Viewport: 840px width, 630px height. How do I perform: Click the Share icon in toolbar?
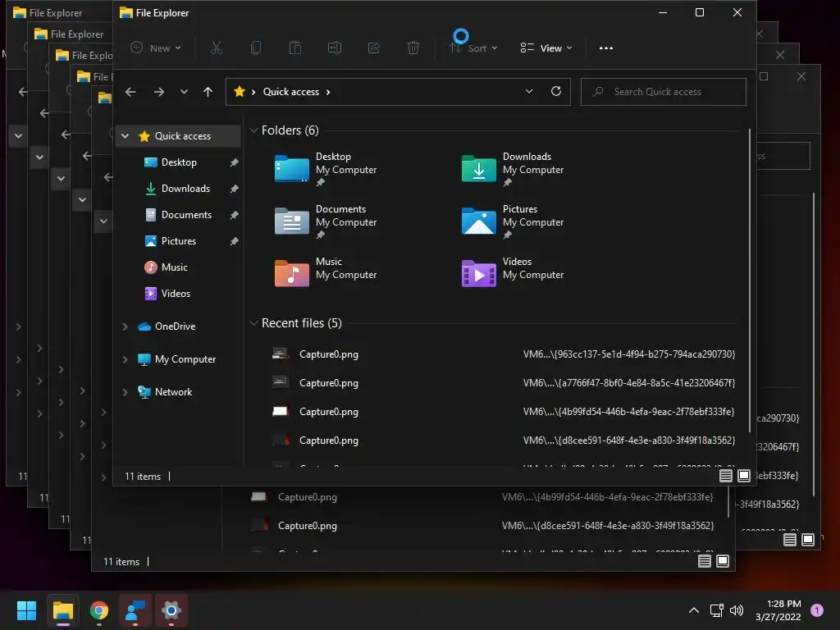pyautogui.click(x=374, y=48)
